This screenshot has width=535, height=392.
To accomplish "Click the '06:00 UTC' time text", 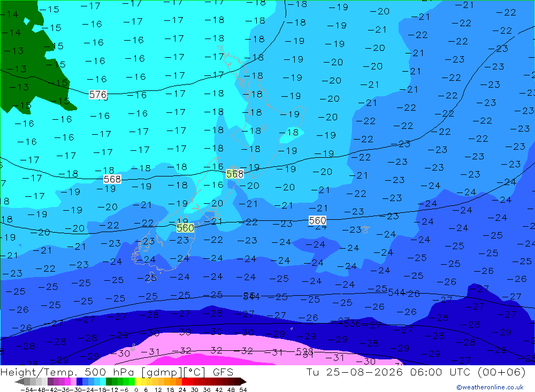I will click(x=440, y=372).
